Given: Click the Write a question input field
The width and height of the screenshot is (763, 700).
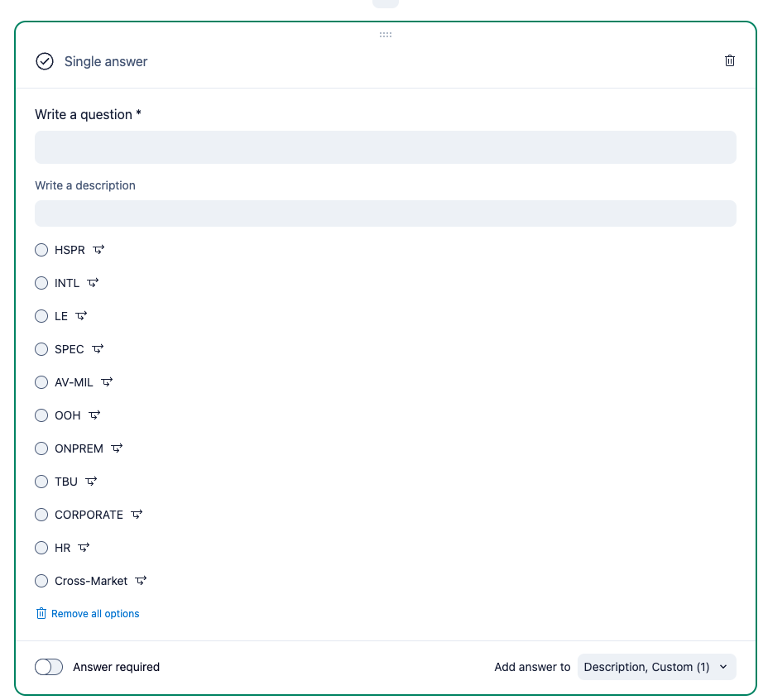Looking at the screenshot, I should coord(386,147).
